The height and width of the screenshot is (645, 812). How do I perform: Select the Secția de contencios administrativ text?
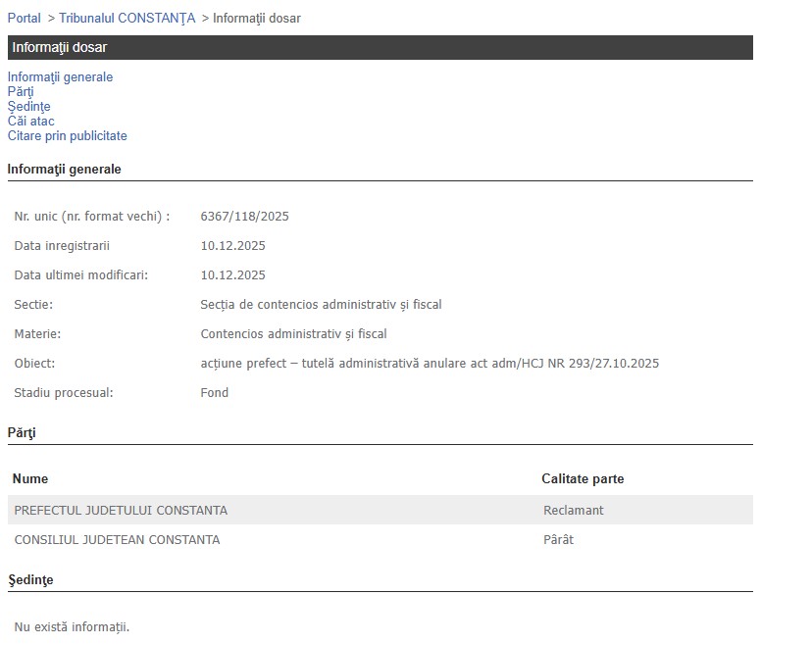click(x=321, y=305)
